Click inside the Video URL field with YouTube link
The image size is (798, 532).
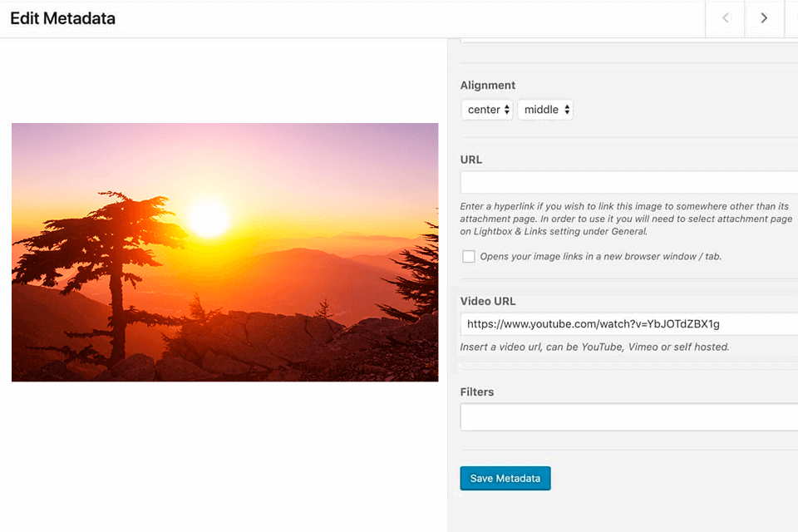[628, 324]
